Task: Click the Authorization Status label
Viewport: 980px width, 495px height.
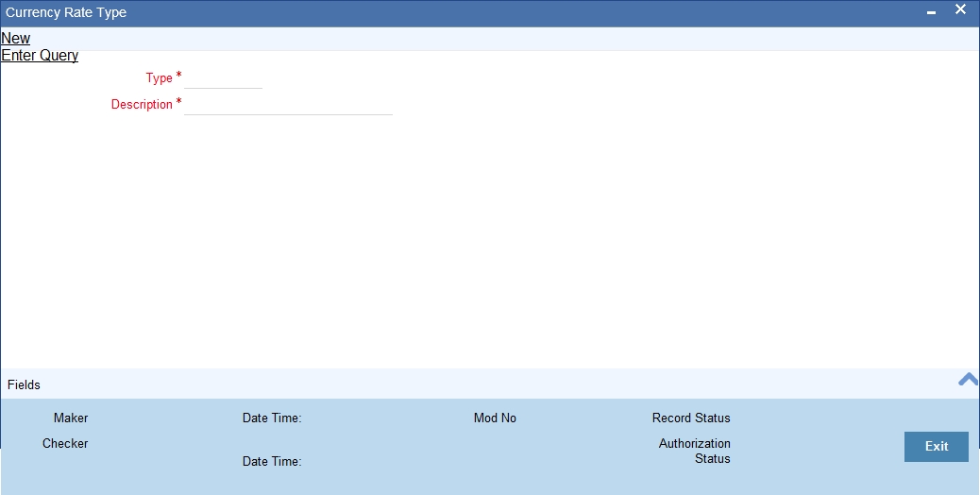Action: point(694,451)
